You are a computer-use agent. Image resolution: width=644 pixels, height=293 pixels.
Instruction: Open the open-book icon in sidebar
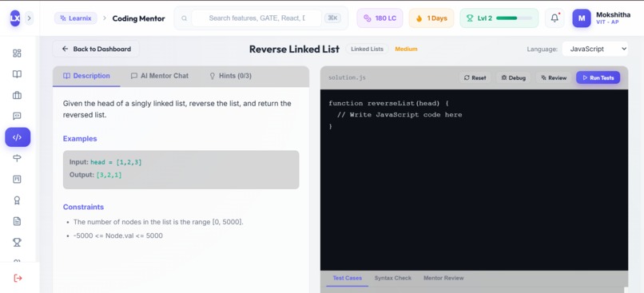(17, 74)
